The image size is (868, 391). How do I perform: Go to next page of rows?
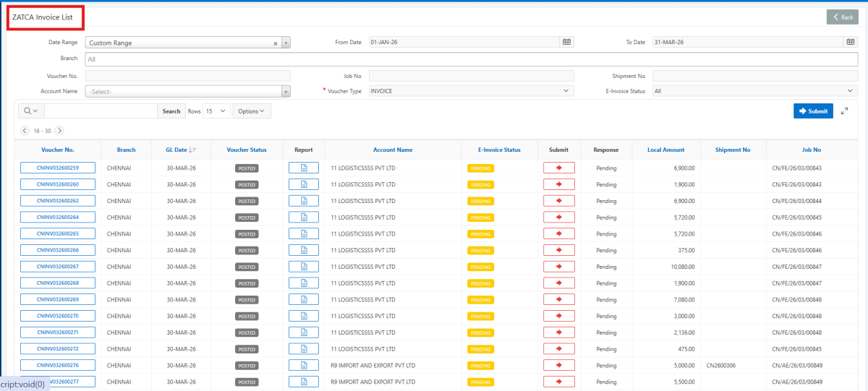click(59, 131)
